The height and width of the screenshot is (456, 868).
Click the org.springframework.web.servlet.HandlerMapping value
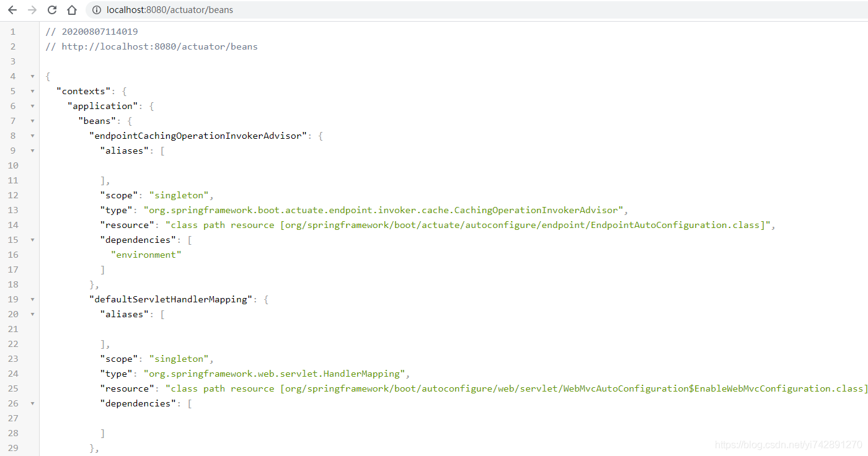click(x=274, y=374)
